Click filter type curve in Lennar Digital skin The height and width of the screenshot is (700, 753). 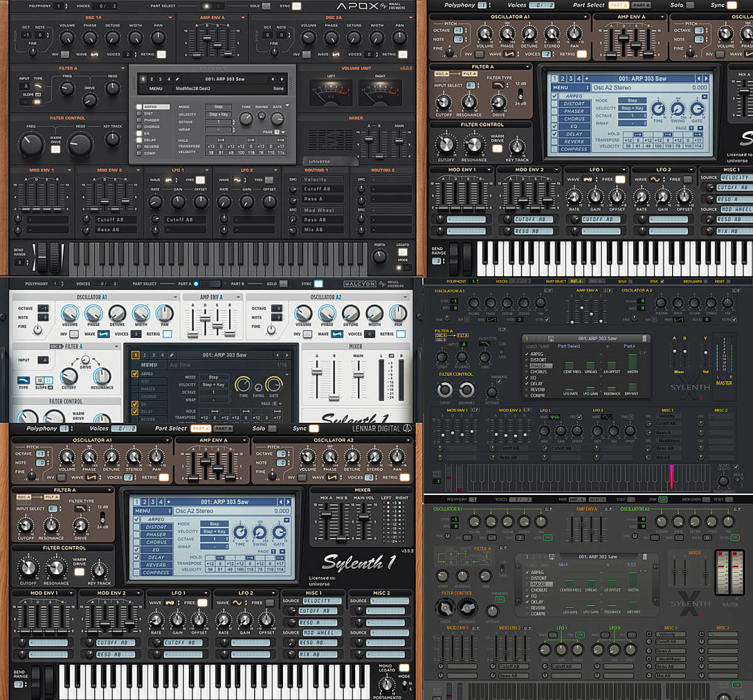click(x=80, y=509)
